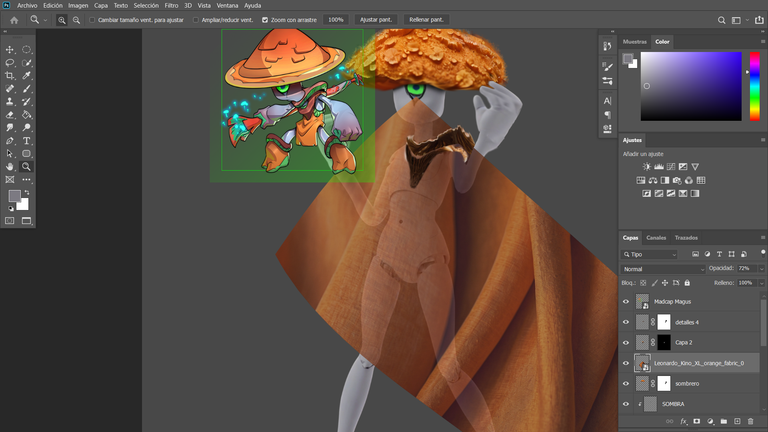768x432 pixels.
Task: Open the search magnifier at top right
Action: tap(721, 20)
